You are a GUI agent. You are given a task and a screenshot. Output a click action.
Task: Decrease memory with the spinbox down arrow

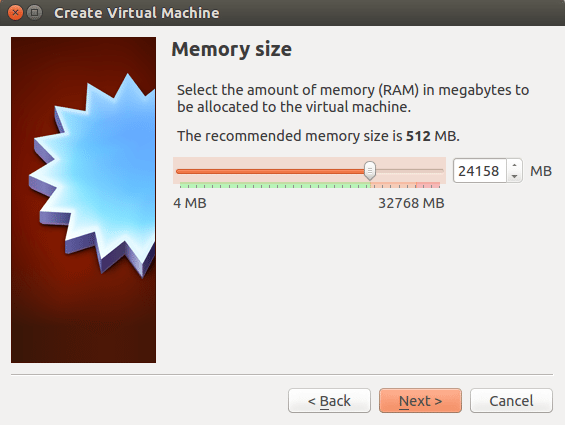tap(515, 176)
